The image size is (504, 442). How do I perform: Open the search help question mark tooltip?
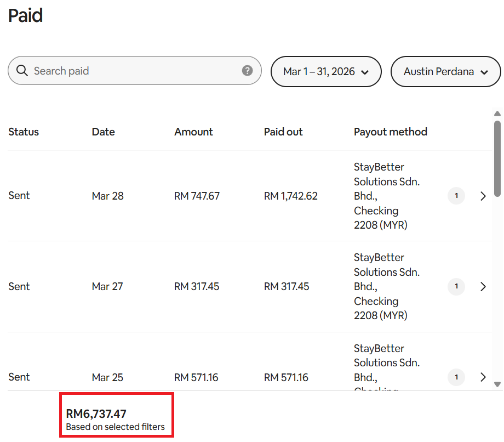[247, 71]
